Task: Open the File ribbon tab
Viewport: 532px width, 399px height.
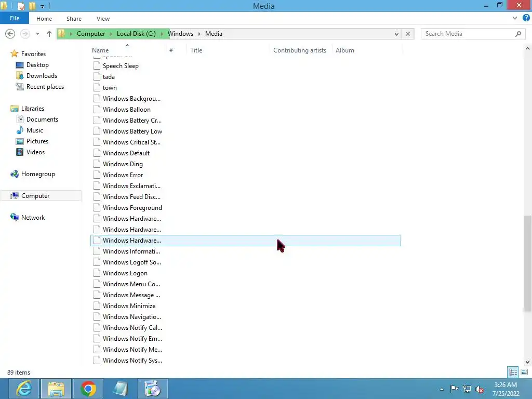Action: [14, 18]
